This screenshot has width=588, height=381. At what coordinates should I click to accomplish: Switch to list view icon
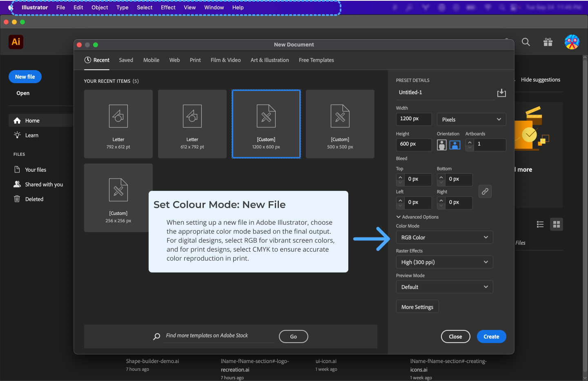(x=540, y=224)
